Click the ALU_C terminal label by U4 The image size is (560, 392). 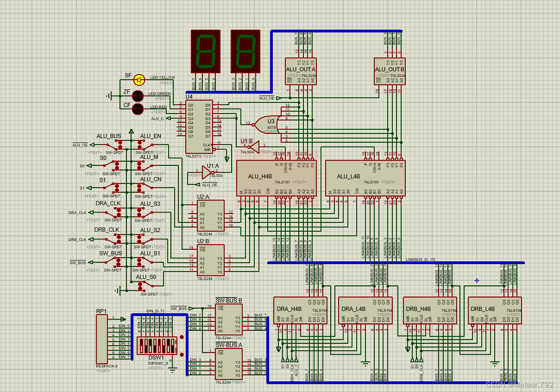157,119
